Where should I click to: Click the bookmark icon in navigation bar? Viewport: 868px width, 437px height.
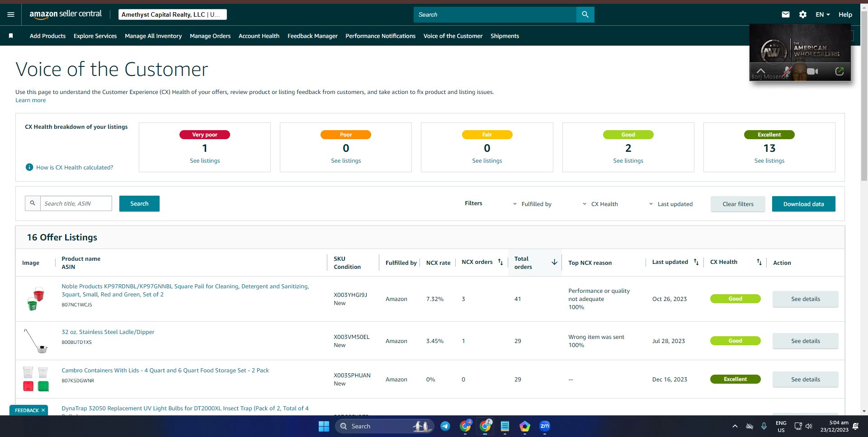(11, 36)
